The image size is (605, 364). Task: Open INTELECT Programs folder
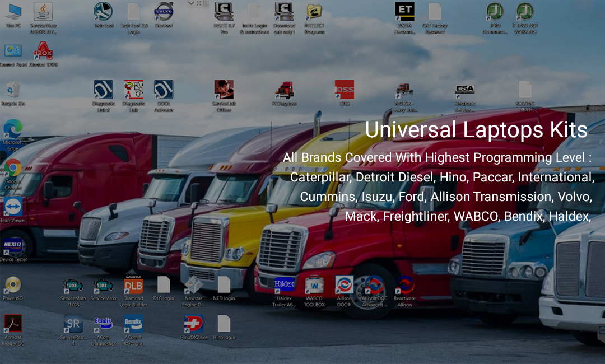[314, 17]
